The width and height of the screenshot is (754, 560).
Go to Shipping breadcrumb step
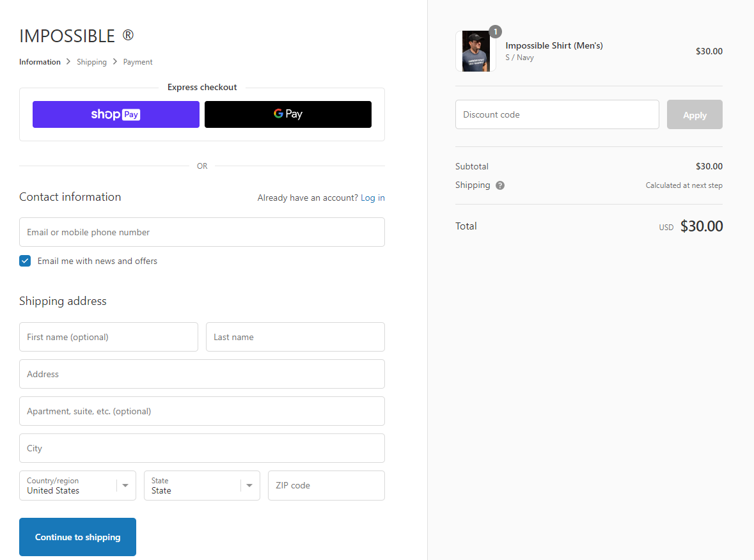coord(92,62)
